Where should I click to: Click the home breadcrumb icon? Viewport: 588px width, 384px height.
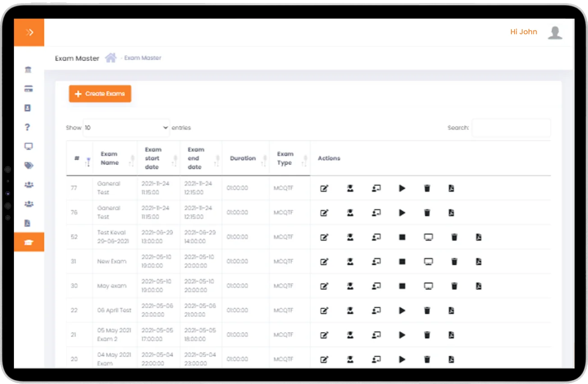click(x=110, y=58)
